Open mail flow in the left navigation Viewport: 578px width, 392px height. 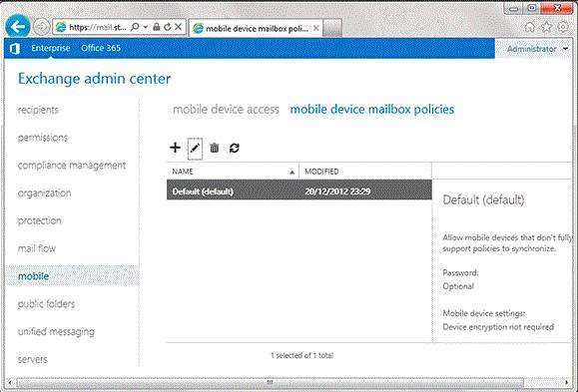coord(37,248)
